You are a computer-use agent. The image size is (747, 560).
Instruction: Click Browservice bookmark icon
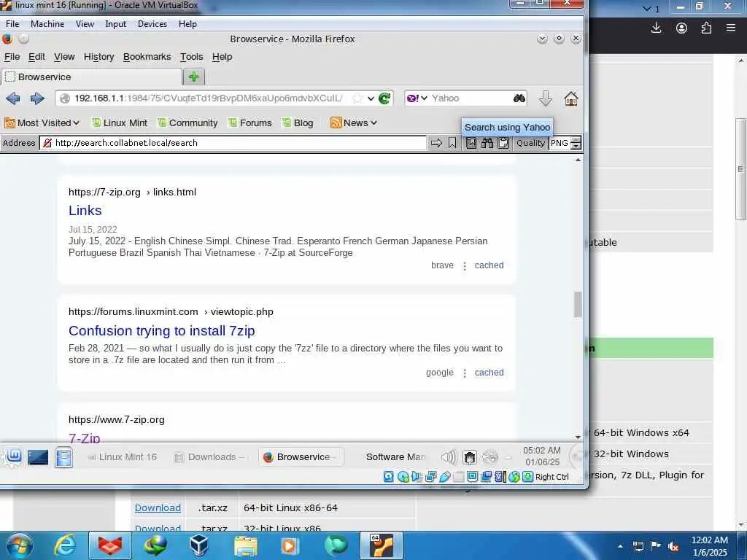(452, 143)
